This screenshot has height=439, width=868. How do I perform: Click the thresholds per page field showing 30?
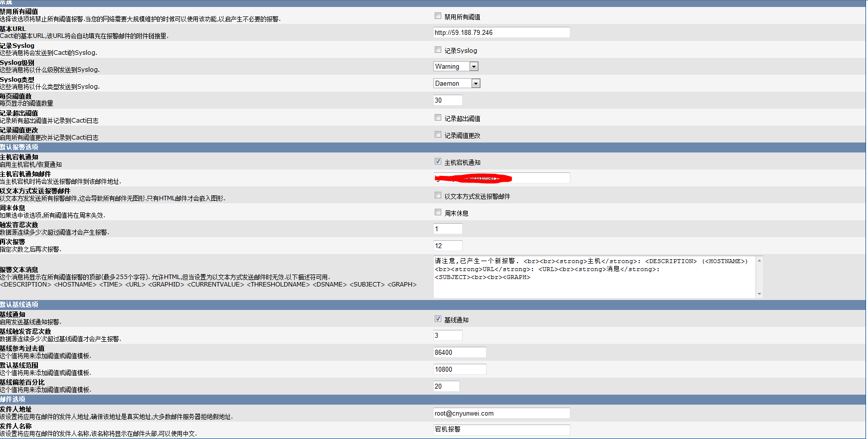448,100
